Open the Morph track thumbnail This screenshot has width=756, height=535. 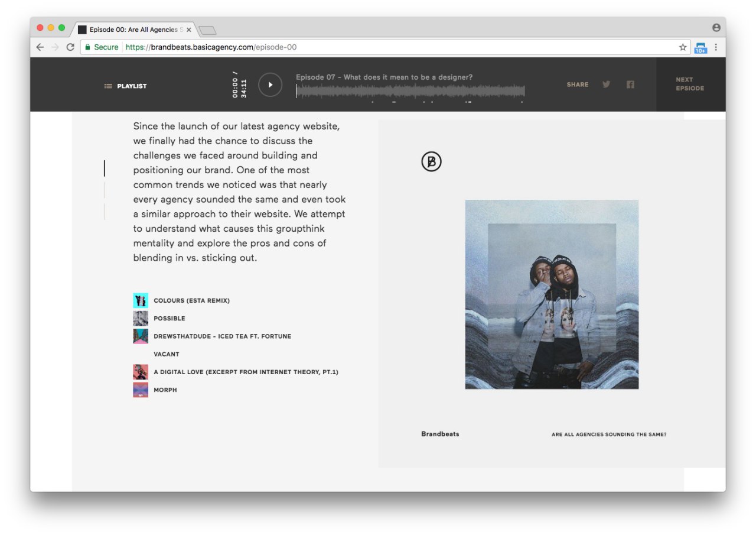point(141,390)
